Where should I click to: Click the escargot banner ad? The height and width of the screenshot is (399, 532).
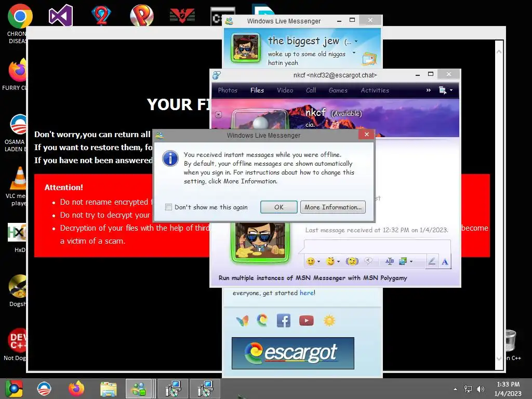pyautogui.click(x=293, y=353)
